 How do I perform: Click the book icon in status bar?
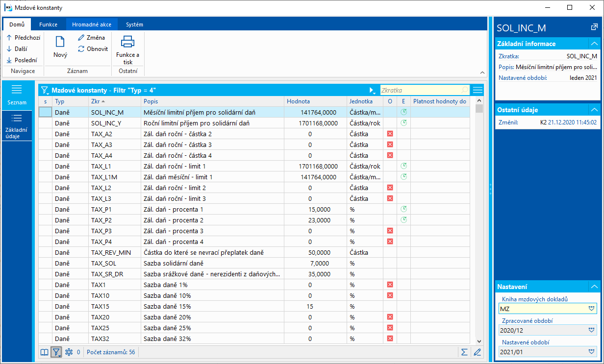[x=44, y=352]
